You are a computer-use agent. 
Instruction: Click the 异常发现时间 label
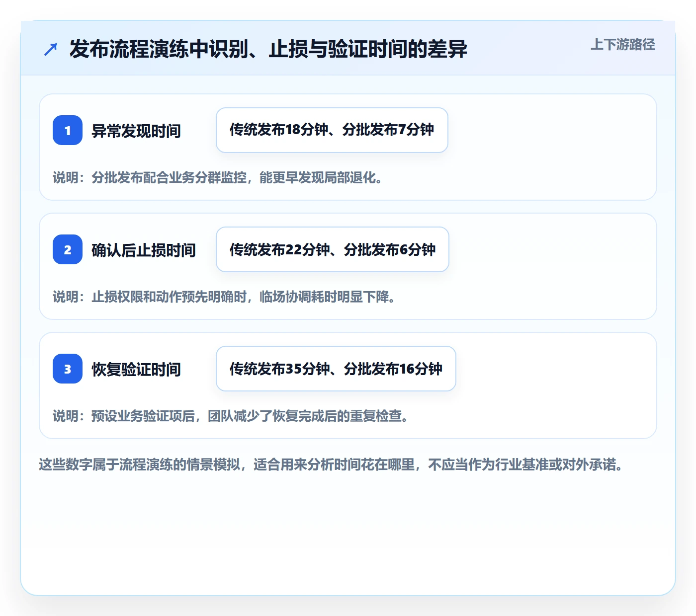pos(136,131)
